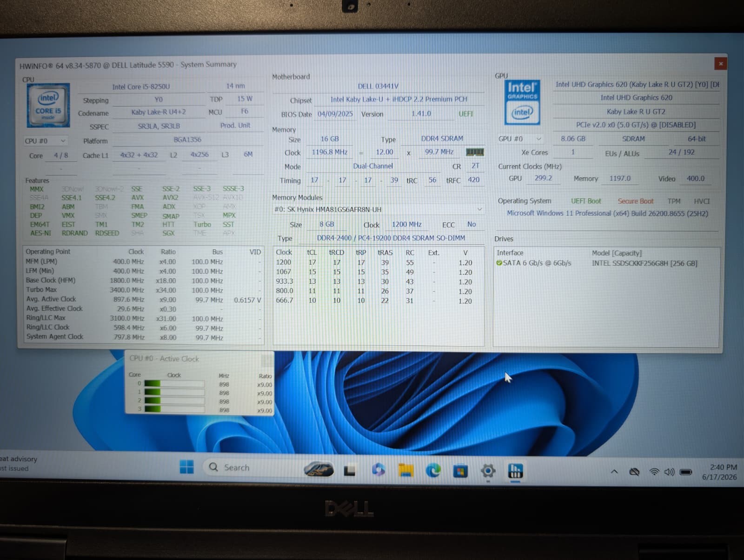The height and width of the screenshot is (560, 744).
Task: Click the taskbar Search box
Action: click(x=253, y=467)
